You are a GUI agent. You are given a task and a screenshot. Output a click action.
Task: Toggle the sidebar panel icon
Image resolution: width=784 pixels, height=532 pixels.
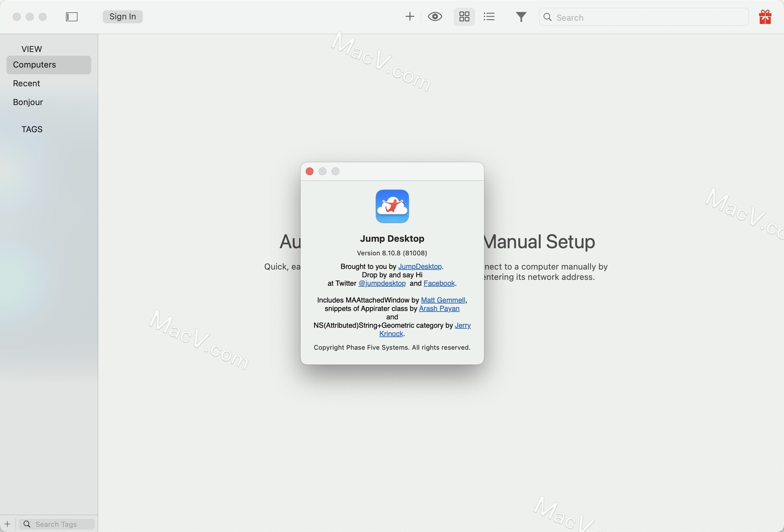click(71, 17)
